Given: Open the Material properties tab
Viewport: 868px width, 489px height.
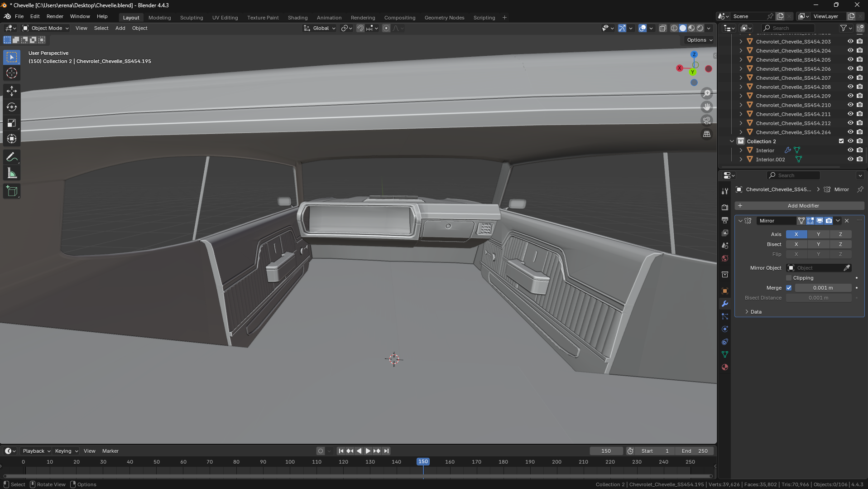Looking at the screenshot, I should (725, 367).
